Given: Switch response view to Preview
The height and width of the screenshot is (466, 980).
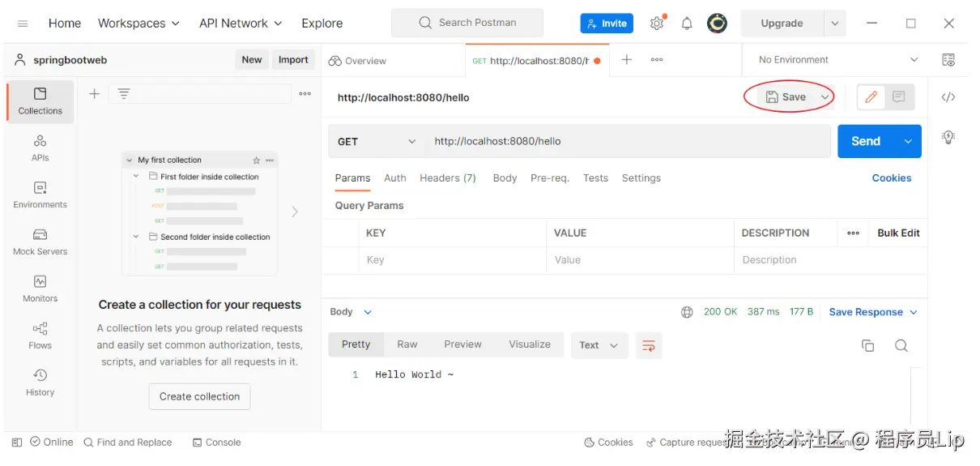Looking at the screenshot, I should (x=463, y=344).
